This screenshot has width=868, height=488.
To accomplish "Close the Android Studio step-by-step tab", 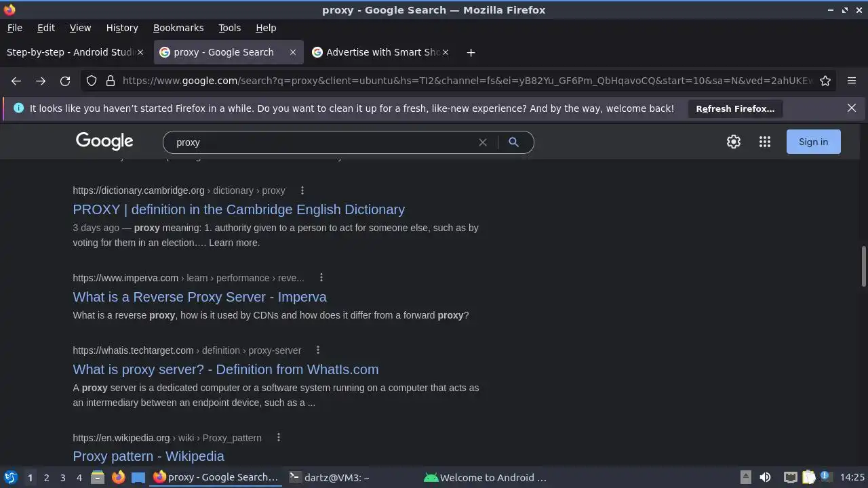I will (140, 52).
